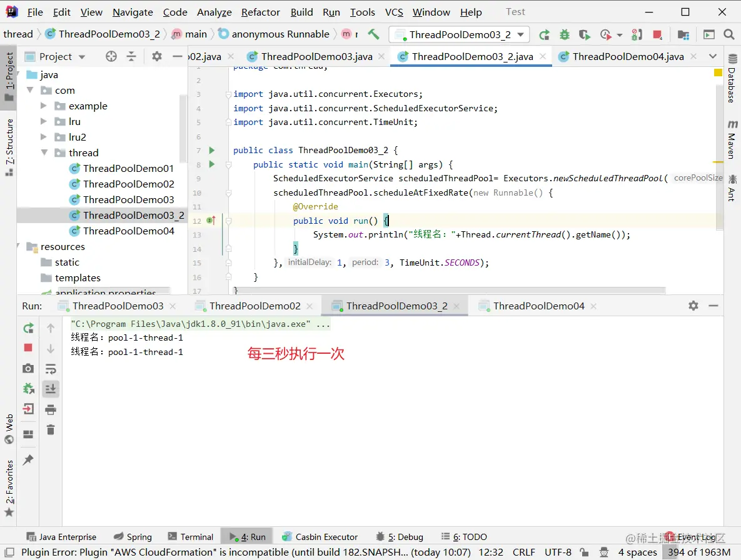Open the profiler icon's dropdown arrow
The width and height of the screenshot is (741, 560).
click(x=620, y=35)
